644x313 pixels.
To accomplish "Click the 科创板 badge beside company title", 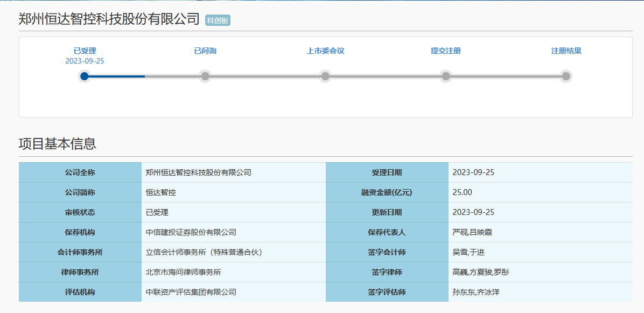I will click(218, 20).
